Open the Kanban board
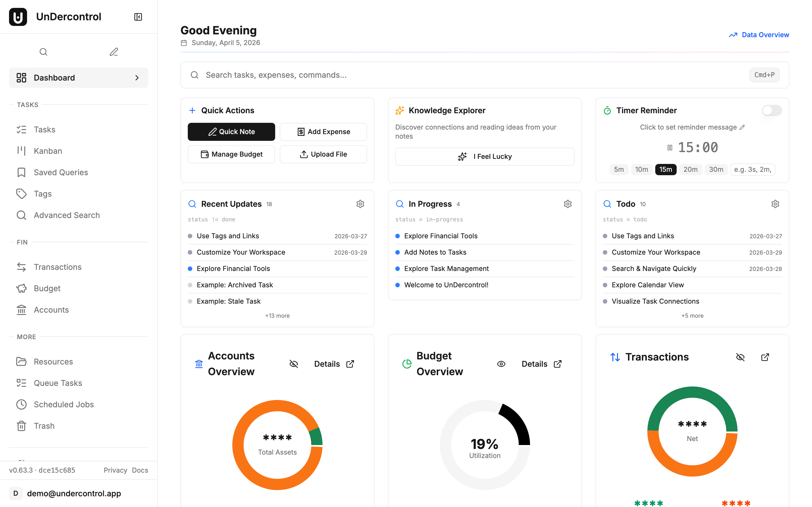 47,151
